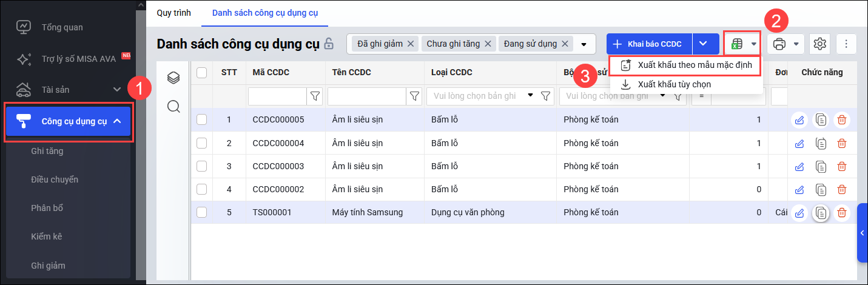Click the layers icon in left panel
868x285 pixels.
[x=173, y=78]
